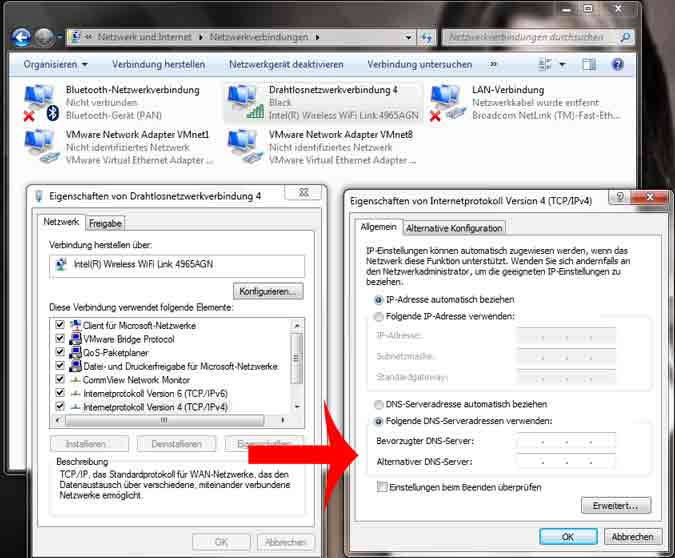Click the back navigation arrow
The image size is (675, 558).
(x=21, y=37)
